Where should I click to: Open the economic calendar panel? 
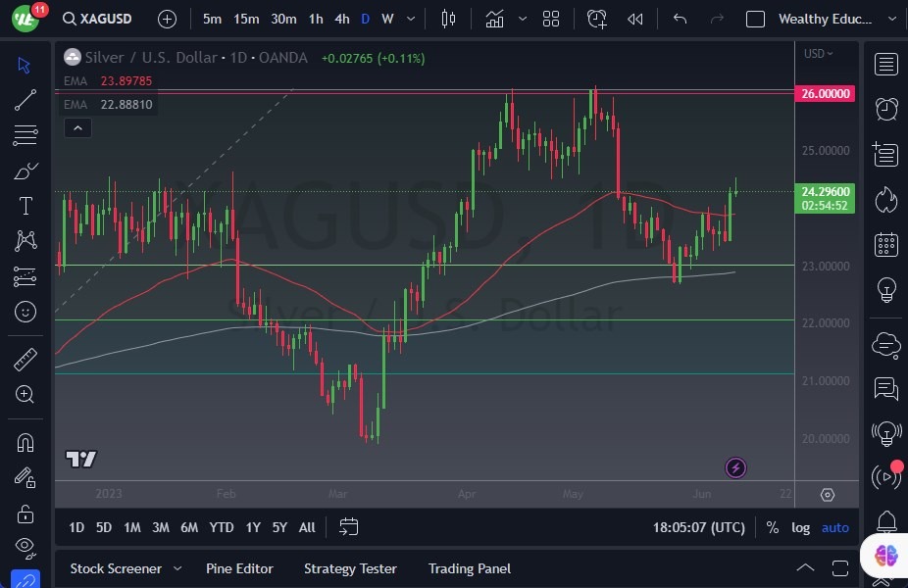click(886, 244)
